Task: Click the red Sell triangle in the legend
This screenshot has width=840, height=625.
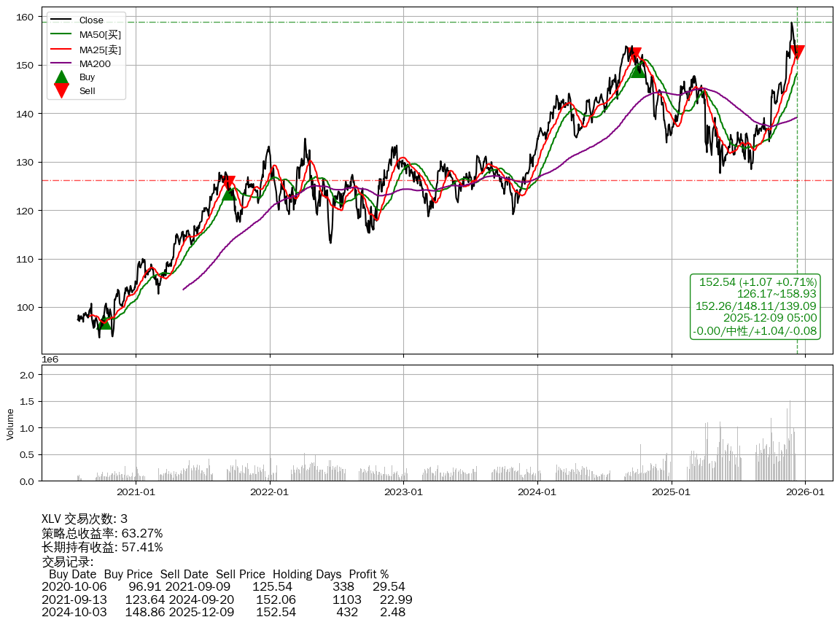Action: 62,90
